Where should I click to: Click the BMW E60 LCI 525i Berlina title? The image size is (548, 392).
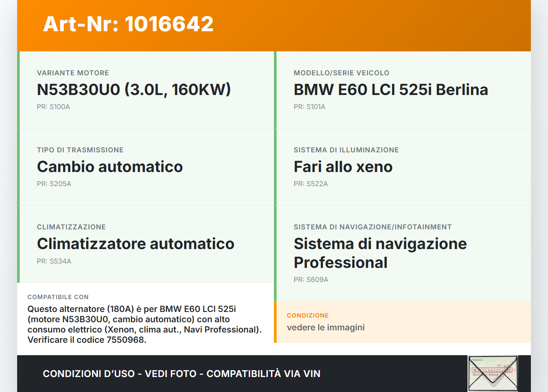[390, 90]
